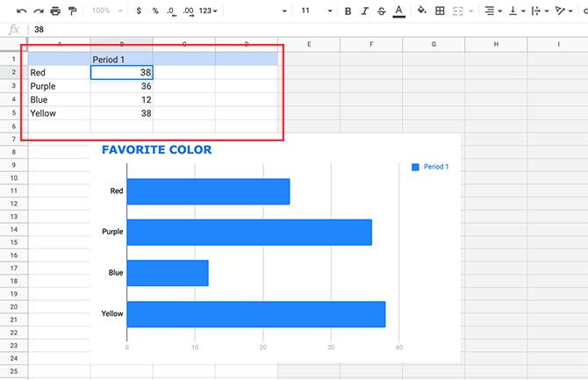Viewport: 588px width, 380px height.
Task: Click the Borders grid icon
Action: pyautogui.click(x=441, y=11)
